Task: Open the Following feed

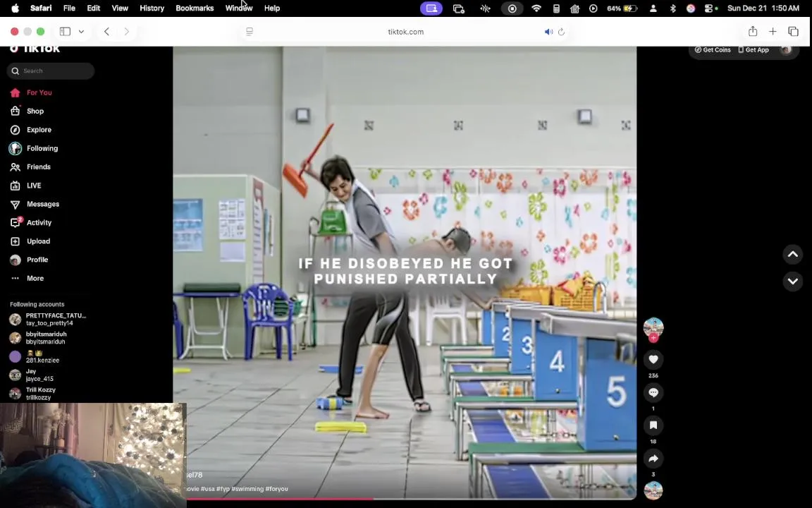Action: [x=34, y=148]
